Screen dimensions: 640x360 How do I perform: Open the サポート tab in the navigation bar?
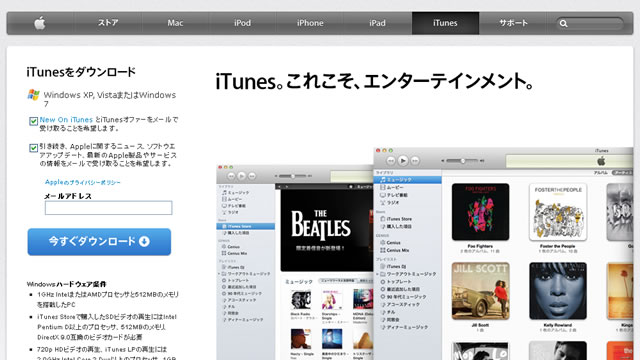(513, 23)
